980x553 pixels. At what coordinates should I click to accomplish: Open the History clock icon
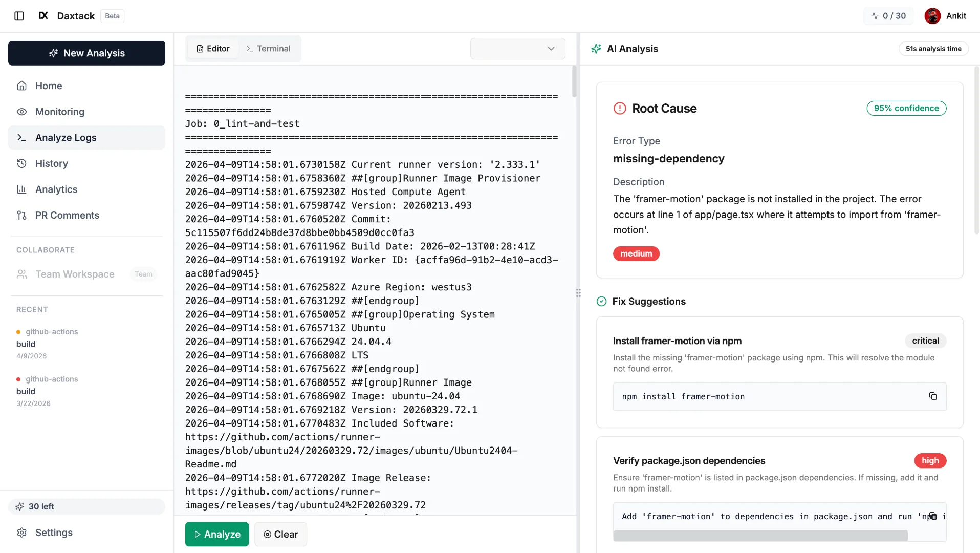pos(21,163)
